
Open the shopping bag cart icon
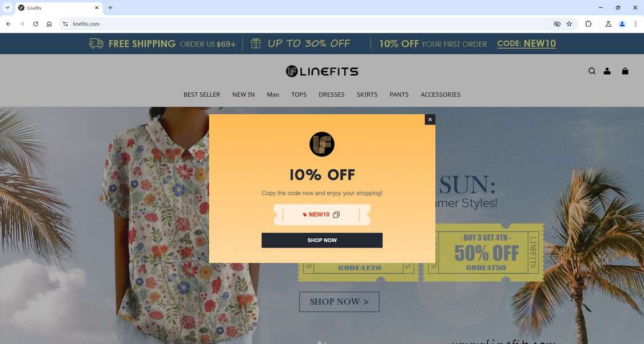point(625,71)
